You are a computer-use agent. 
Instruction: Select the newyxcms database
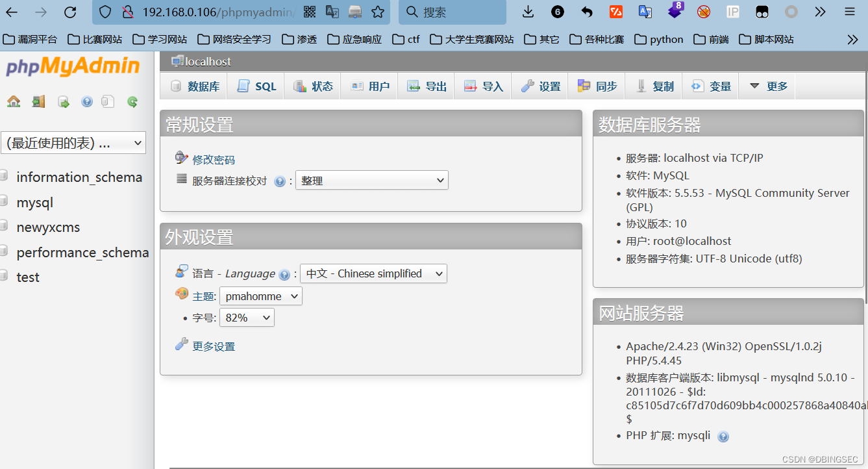tap(48, 227)
